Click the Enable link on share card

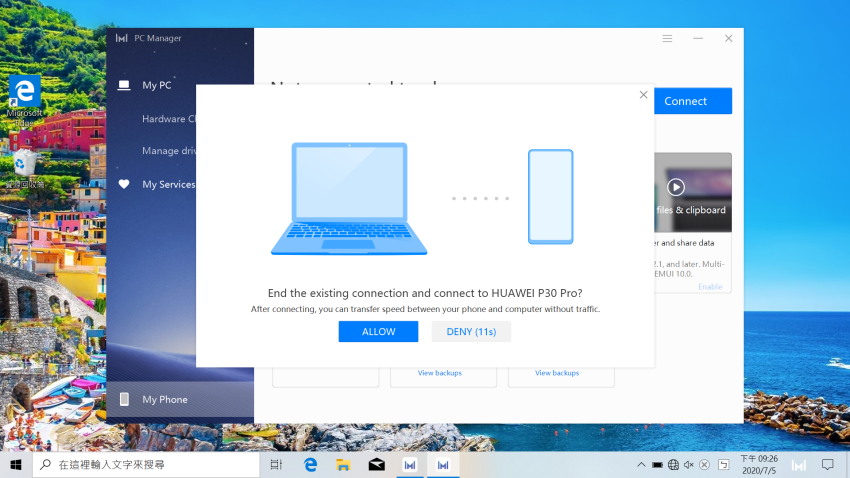pyautogui.click(x=710, y=287)
